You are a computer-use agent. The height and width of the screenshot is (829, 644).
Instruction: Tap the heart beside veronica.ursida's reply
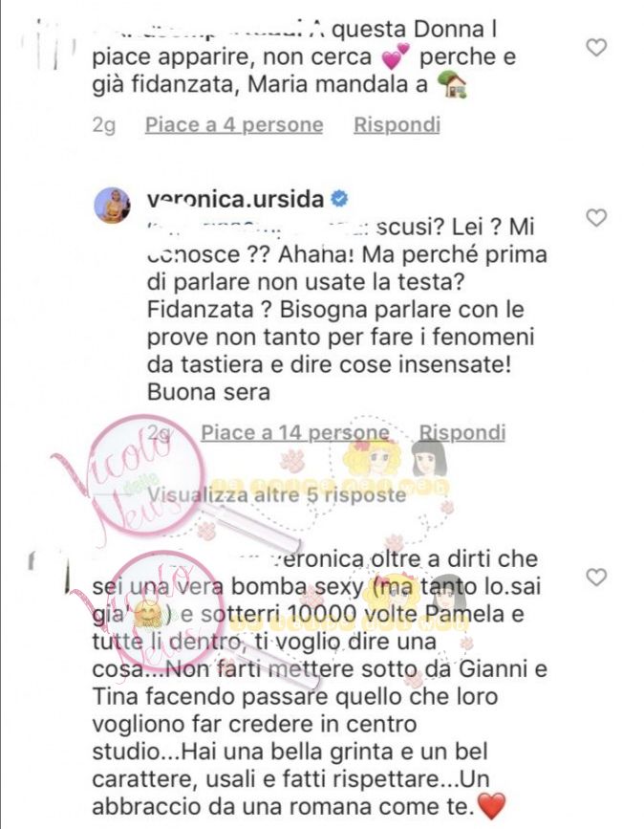click(x=596, y=217)
